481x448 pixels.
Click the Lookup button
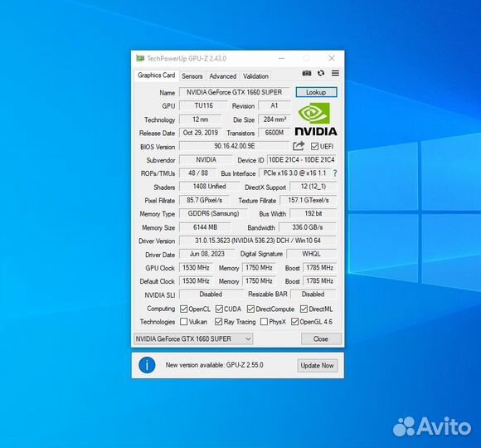tap(316, 92)
